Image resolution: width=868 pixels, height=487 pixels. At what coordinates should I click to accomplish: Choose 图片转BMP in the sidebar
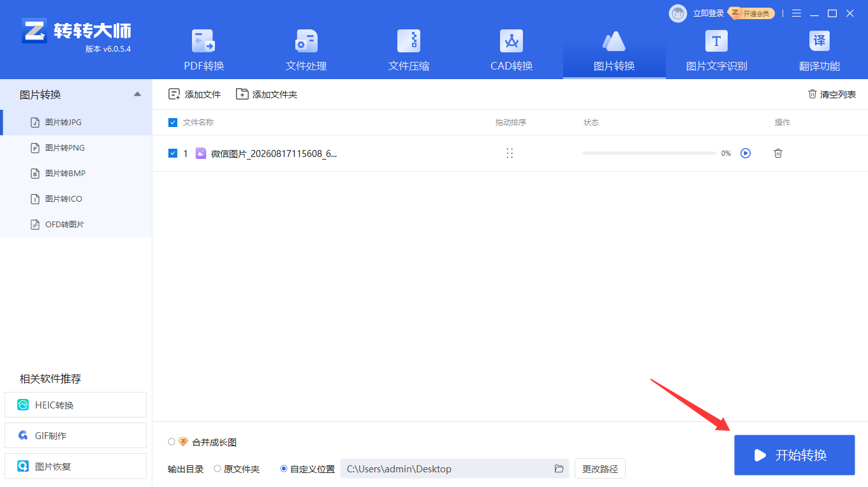click(77, 174)
